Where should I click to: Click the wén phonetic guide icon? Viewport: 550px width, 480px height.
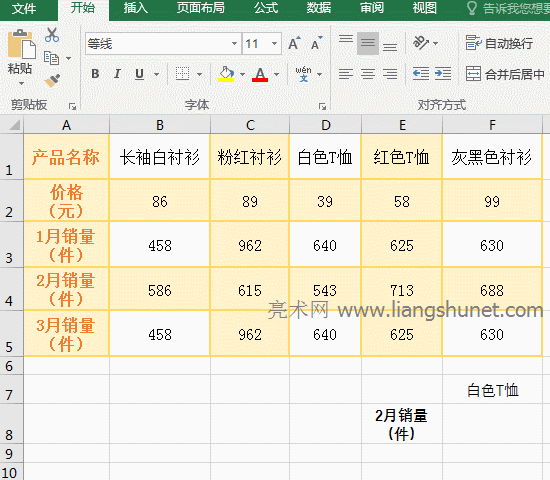pyautogui.click(x=303, y=74)
